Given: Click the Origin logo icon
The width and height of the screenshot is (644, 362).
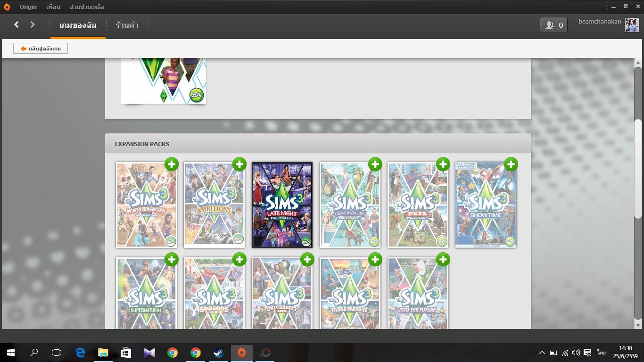Looking at the screenshot, I should click(7, 7).
